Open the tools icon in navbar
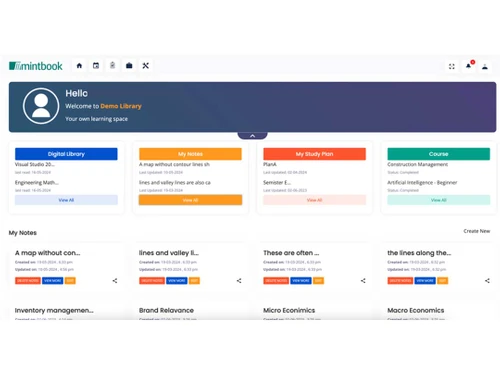Screen dimensions: 500x375 146,66
